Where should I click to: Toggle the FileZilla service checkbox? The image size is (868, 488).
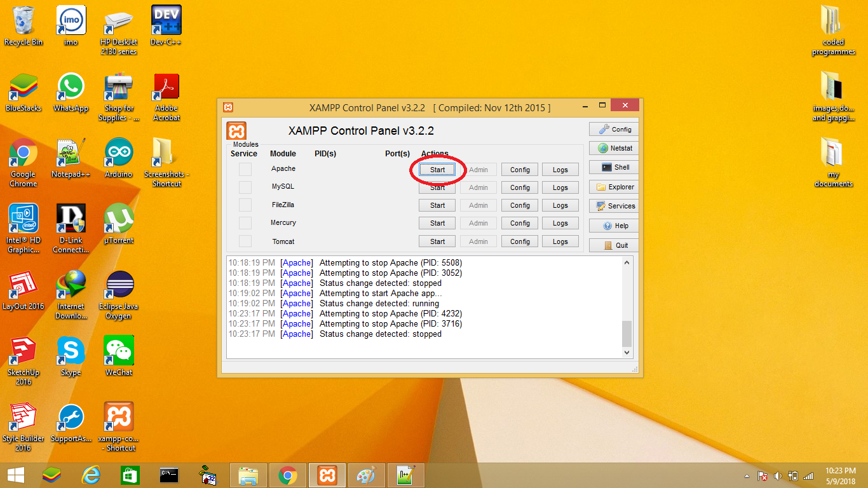tap(245, 205)
